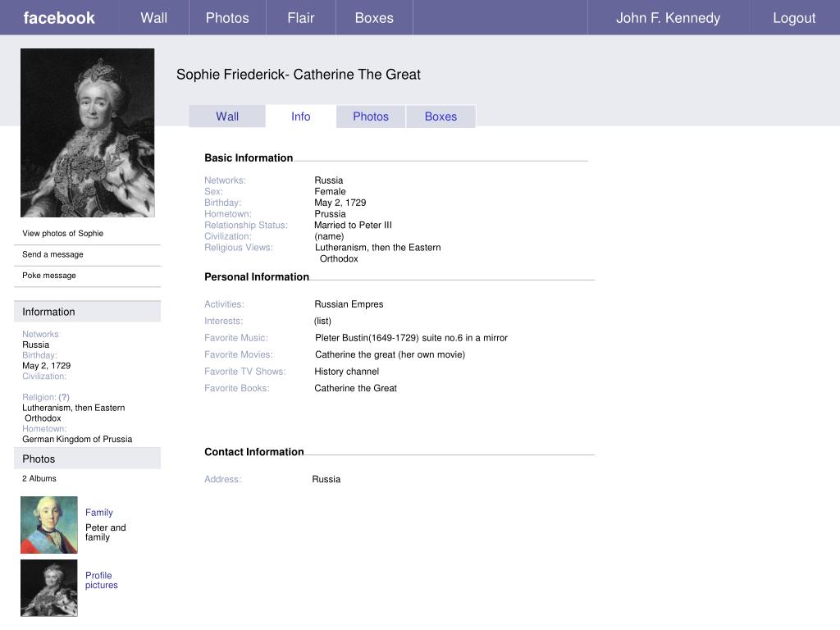Open the Profile pictures album thumbnail

48,587
